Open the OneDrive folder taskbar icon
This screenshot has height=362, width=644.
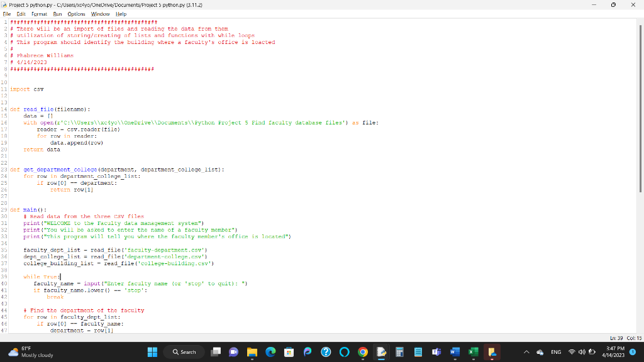pyautogui.click(x=492, y=352)
